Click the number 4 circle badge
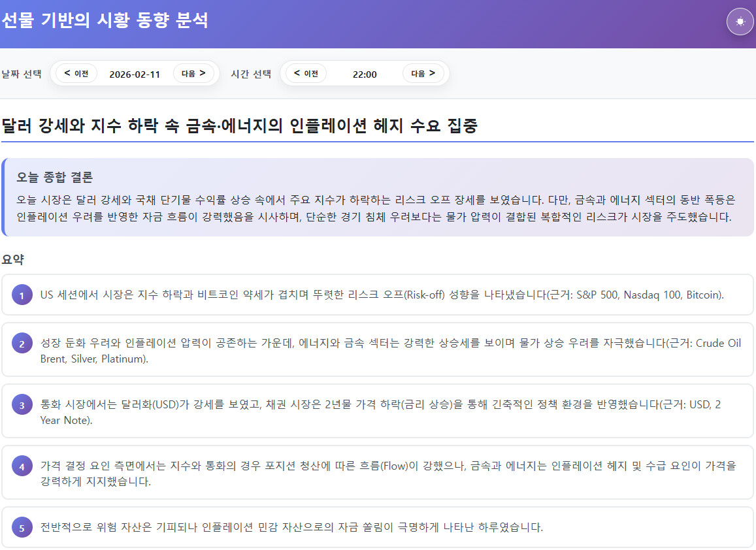Screen dimensions: 756x550 pyautogui.click(x=22, y=466)
